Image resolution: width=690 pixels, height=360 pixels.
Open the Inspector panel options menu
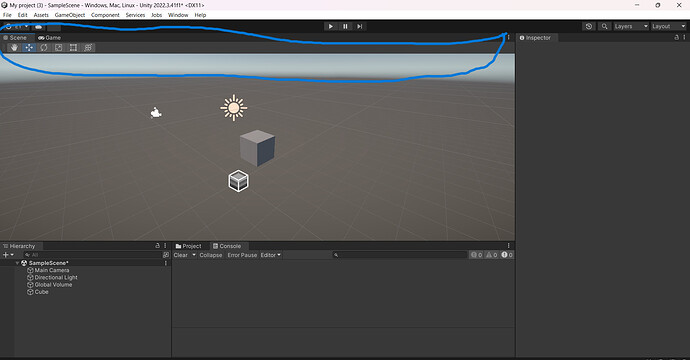point(684,37)
